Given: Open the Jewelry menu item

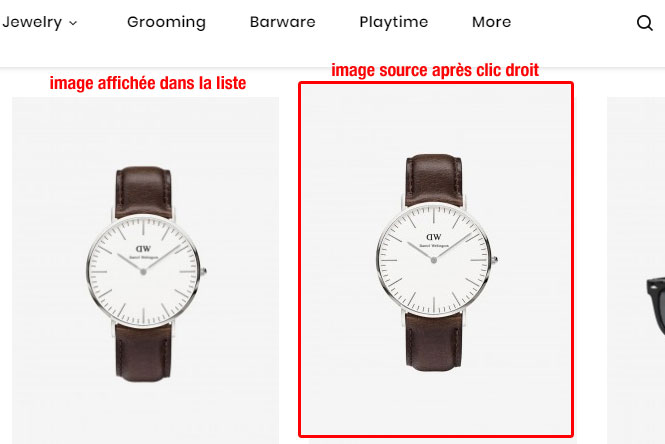Looking at the screenshot, I should click(x=32, y=22).
